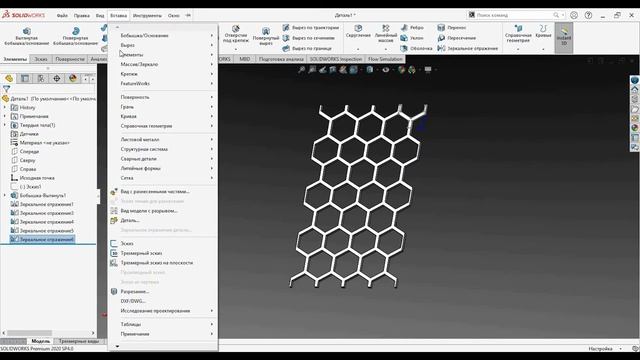
Task: Click Edit Appearance color ball in view toolbar
Action: click(401, 70)
